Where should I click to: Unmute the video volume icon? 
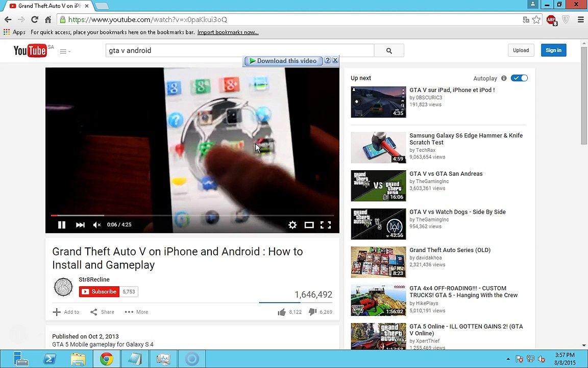coord(97,224)
